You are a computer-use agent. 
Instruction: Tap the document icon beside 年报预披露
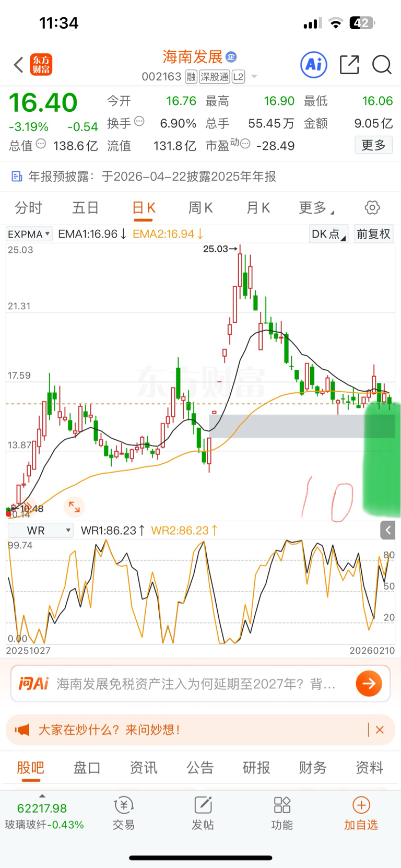(x=17, y=177)
